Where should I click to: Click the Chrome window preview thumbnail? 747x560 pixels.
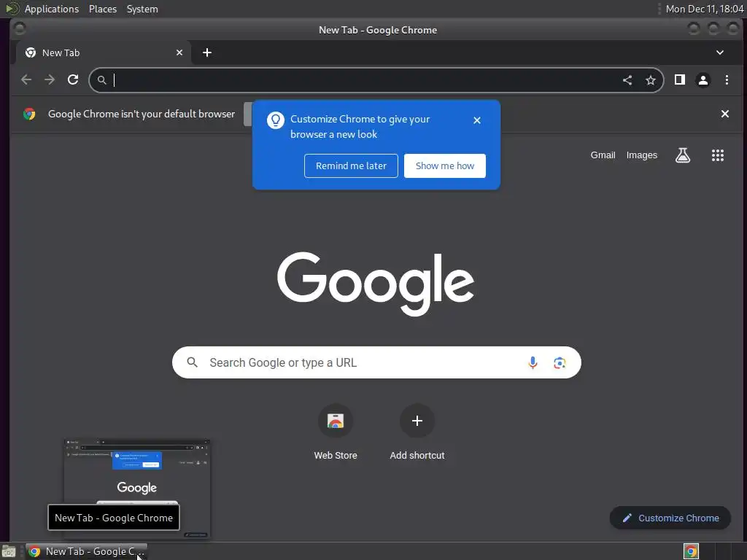tap(137, 489)
